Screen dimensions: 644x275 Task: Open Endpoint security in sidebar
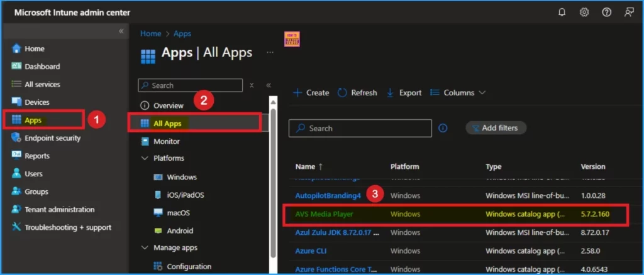pyautogui.click(x=53, y=138)
